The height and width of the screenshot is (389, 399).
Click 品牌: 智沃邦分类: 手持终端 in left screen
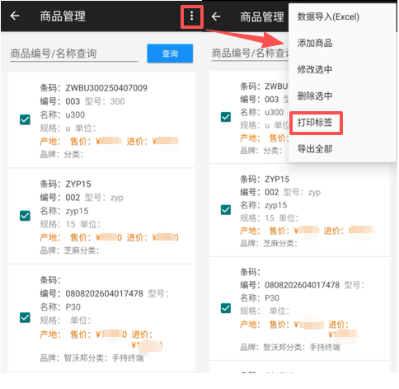[92, 358]
